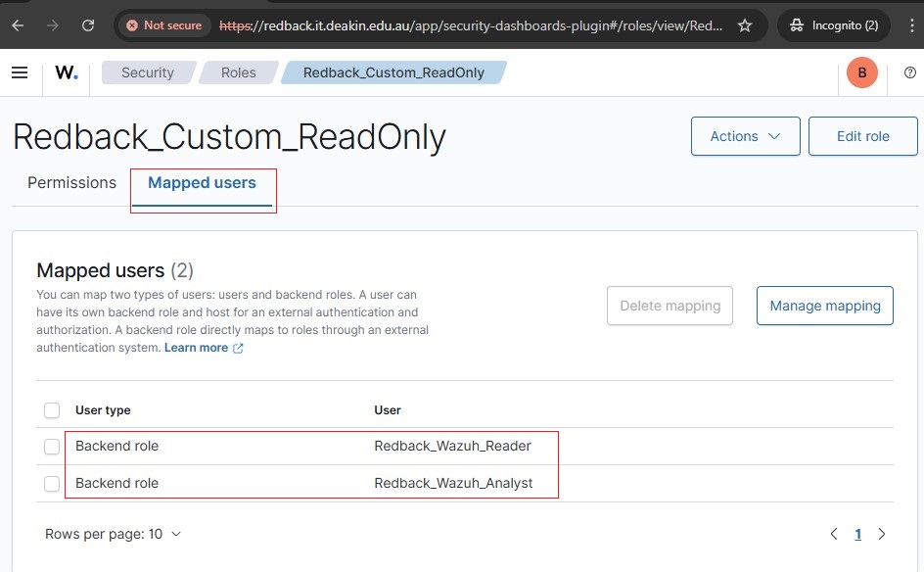Go to the next page of results
This screenshot has width=924, height=572.
coord(882,534)
